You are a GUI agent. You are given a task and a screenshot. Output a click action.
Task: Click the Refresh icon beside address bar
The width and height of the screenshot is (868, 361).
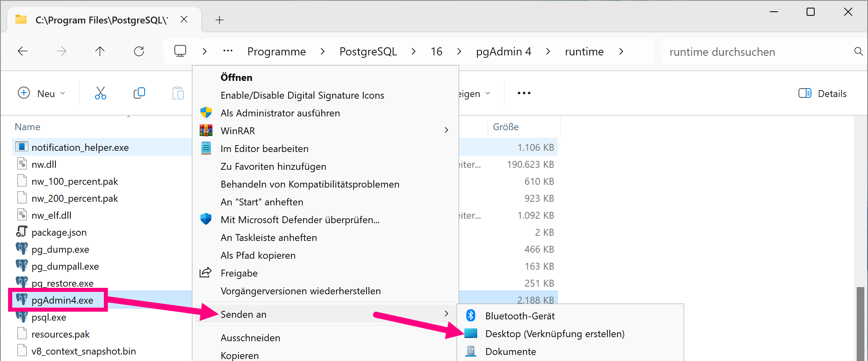coord(139,51)
